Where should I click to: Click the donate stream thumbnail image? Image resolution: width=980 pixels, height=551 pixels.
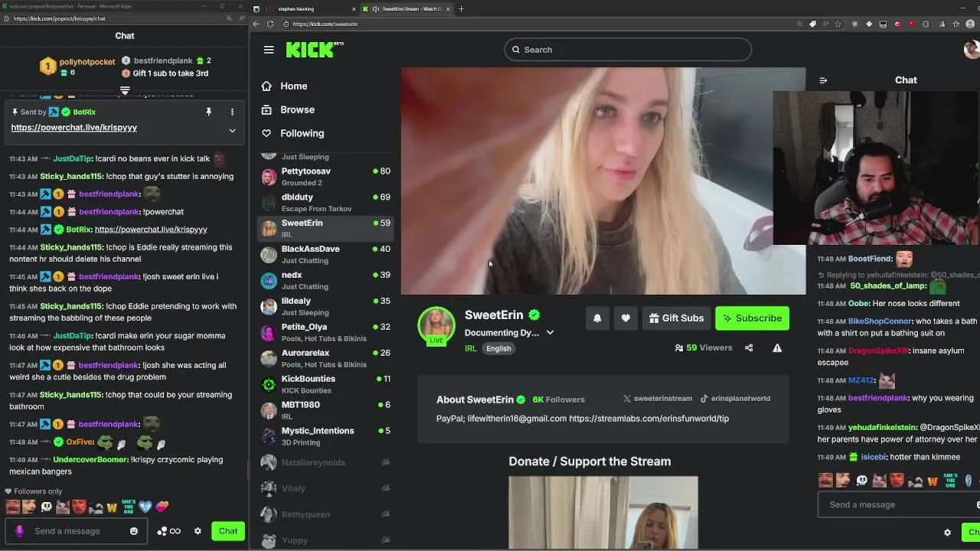coord(603,513)
